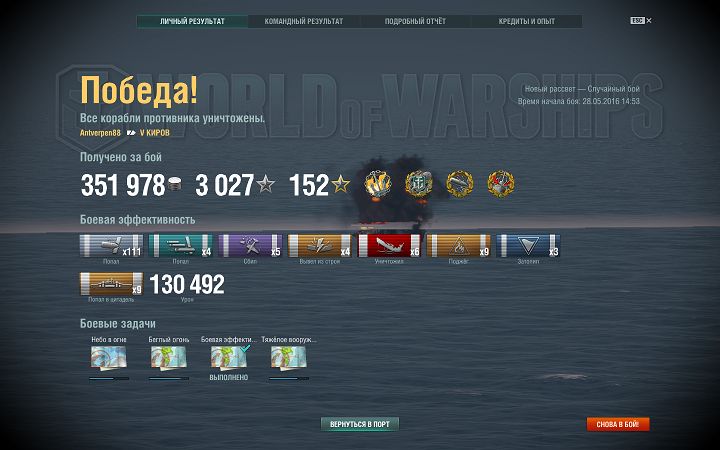Click the planes shot down ribbon x5
Screen dimensions: 720x450
250,246
